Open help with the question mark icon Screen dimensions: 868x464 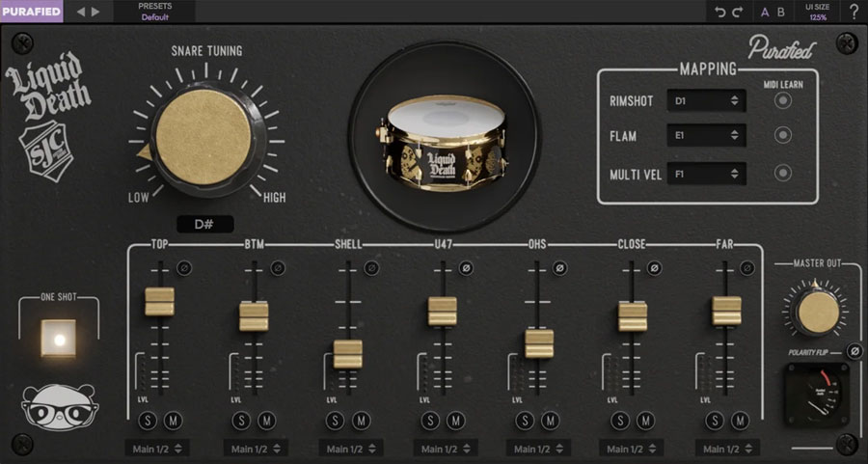[854, 12]
